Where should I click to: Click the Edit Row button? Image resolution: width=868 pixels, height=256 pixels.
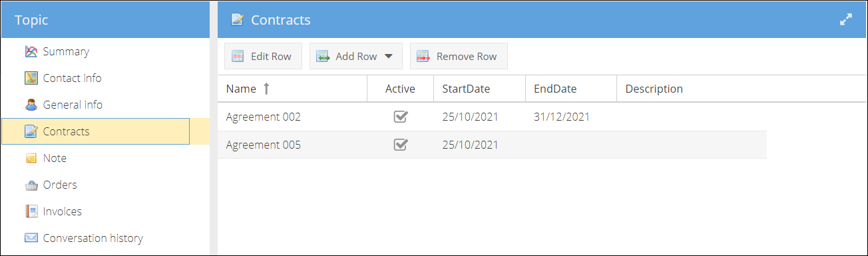263,56
